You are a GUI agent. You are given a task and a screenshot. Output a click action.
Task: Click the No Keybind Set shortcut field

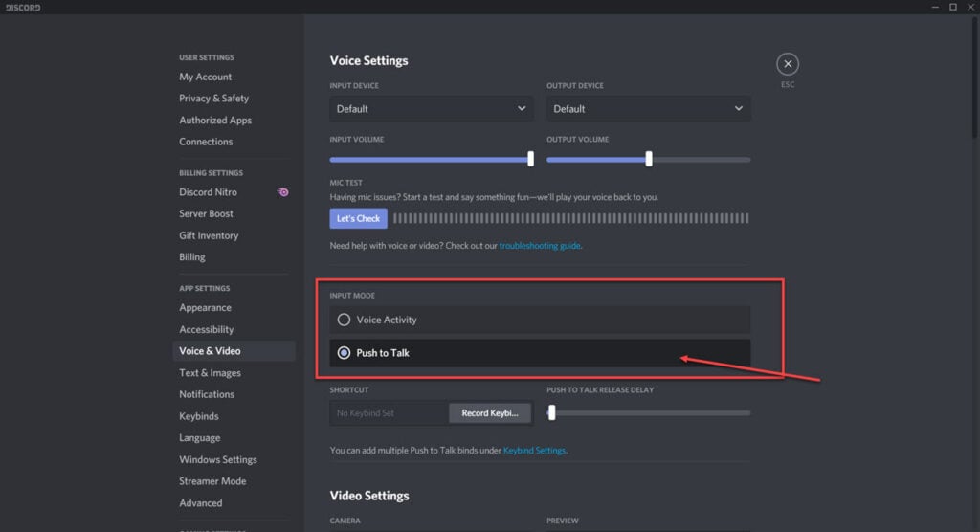(x=390, y=412)
